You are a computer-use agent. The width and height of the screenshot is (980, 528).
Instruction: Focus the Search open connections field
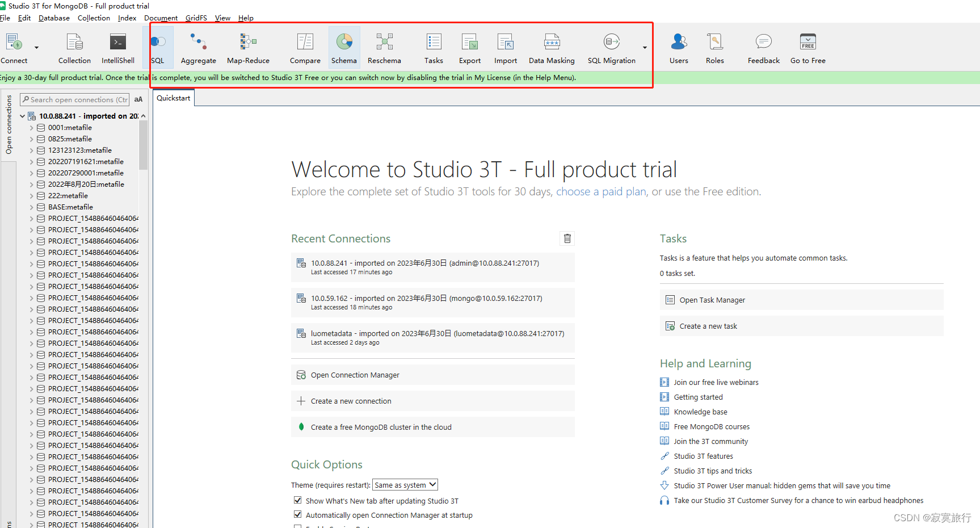click(x=74, y=99)
